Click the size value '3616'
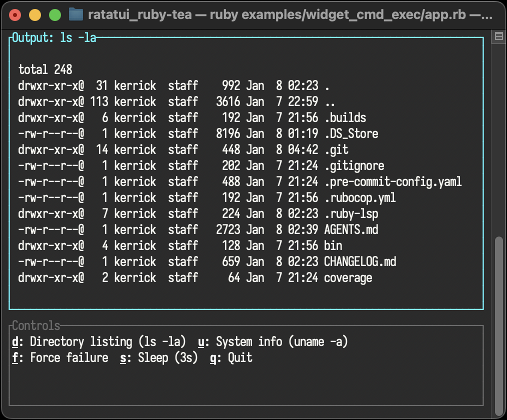Viewport: 507px width, 420px height. [228, 101]
